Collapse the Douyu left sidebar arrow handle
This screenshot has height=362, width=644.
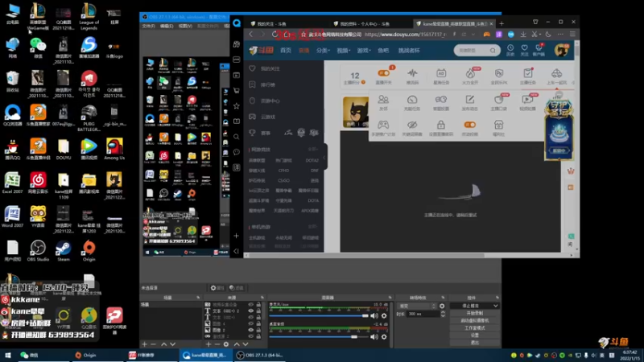(324, 157)
